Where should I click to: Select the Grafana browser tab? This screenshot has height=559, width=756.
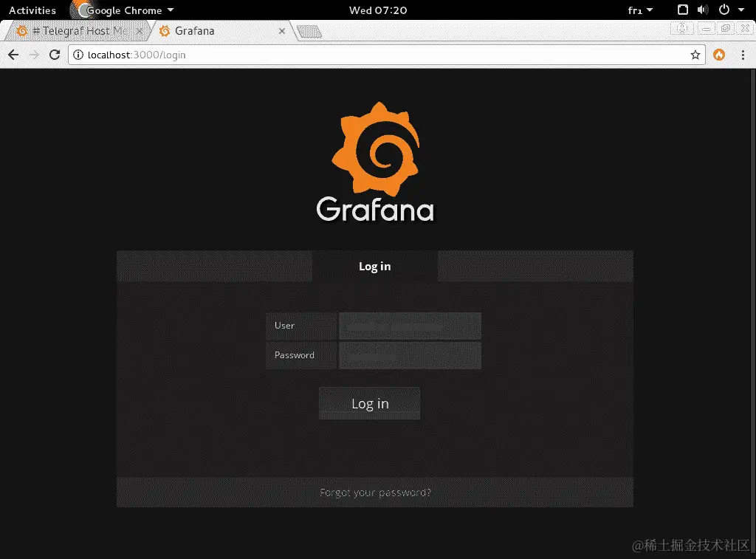click(221, 31)
